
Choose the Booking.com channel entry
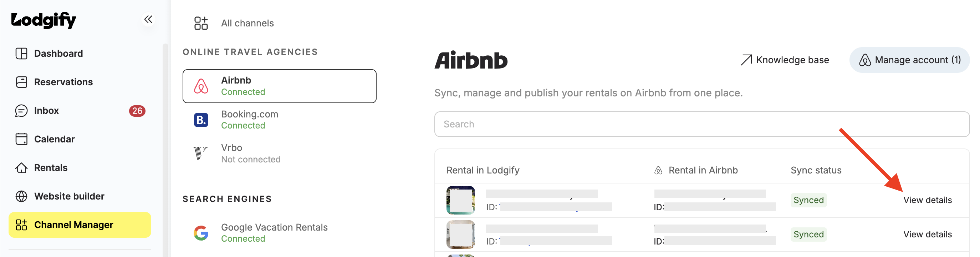click(280, 120)
